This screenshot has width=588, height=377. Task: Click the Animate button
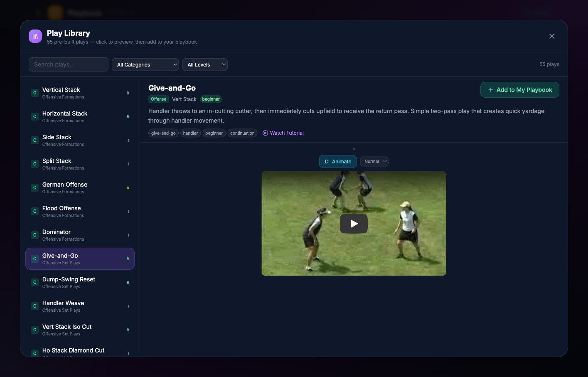(338, 161)
